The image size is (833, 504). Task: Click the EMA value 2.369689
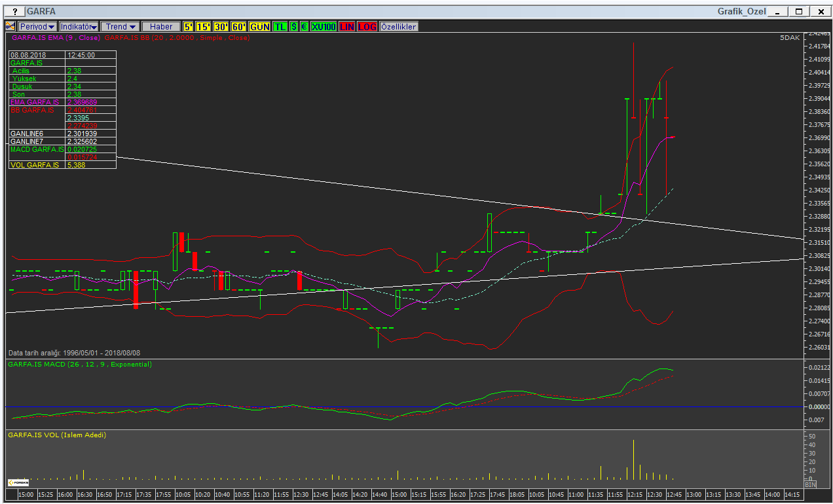click(91, 102)
